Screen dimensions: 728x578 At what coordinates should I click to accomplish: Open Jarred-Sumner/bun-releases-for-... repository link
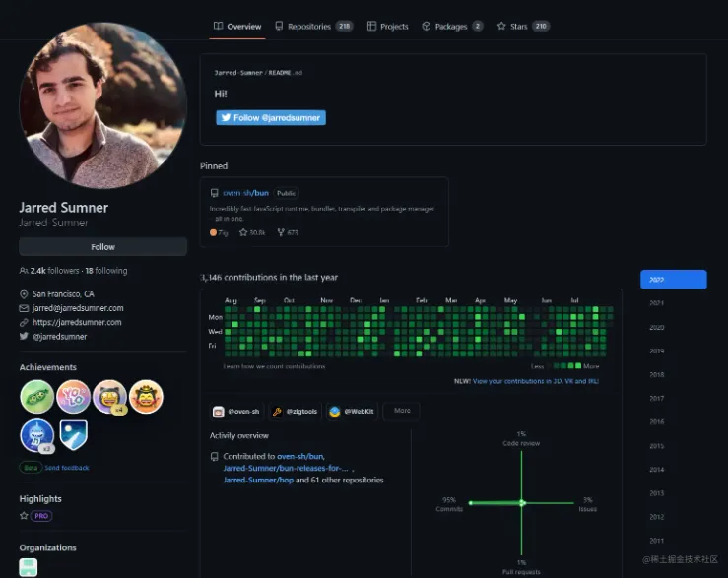[x=286, y=468]
